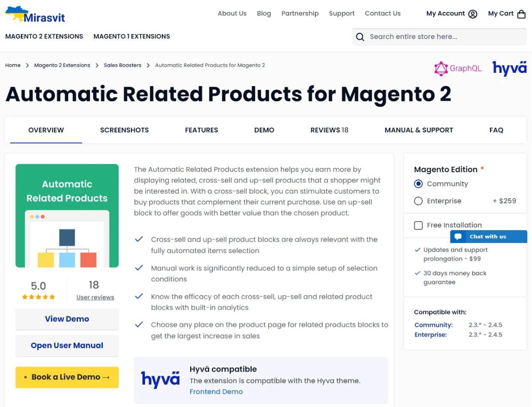Select the Enterprise edition radio button
Viewport: 532px width, 407px height.
(418, 201)
